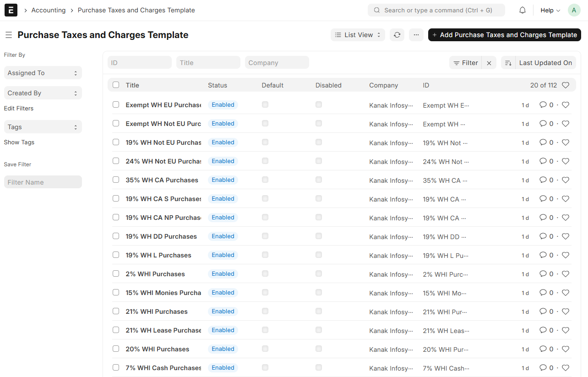Viewport: 588px width, 377px height.
Task: Open the notifications bell
Action: point(523,10)
